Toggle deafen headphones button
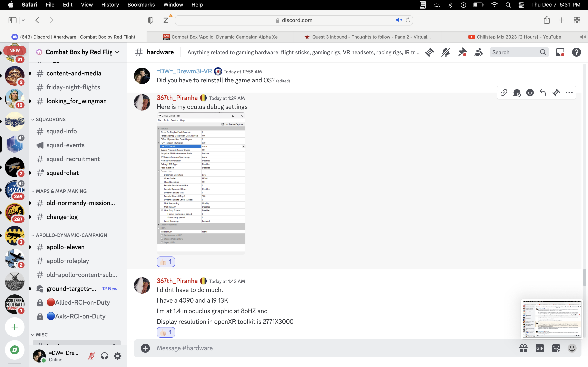Image resolution: width=588 pixels, height=367 pixels. (x=105, y=356)
